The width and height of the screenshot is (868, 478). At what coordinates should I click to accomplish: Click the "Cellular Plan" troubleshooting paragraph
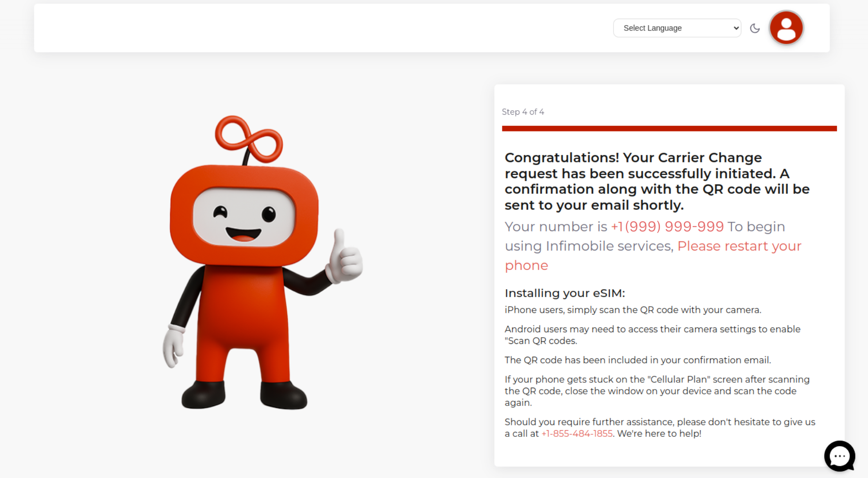click(657, 391)
